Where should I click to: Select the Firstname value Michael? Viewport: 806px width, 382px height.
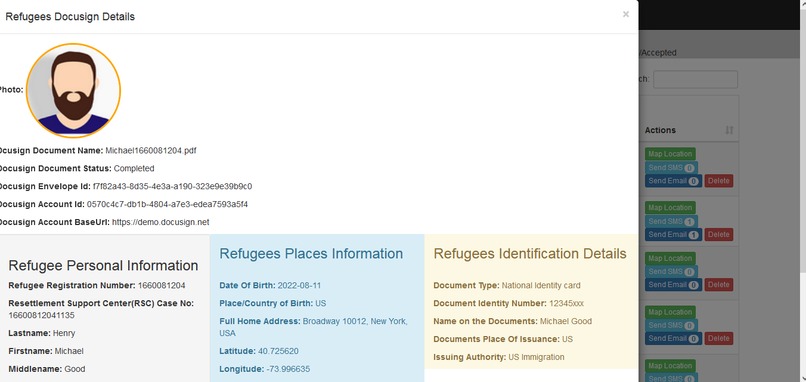click(x=69, y=351)
